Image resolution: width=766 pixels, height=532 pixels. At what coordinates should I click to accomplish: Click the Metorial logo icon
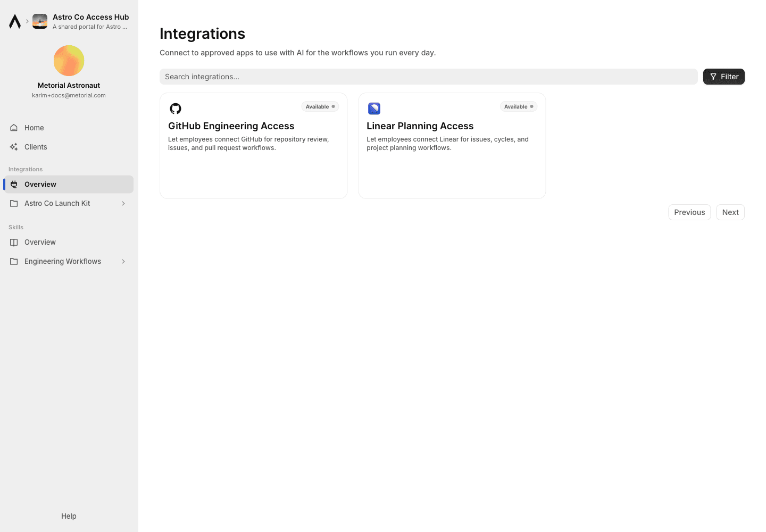(15, 21)
